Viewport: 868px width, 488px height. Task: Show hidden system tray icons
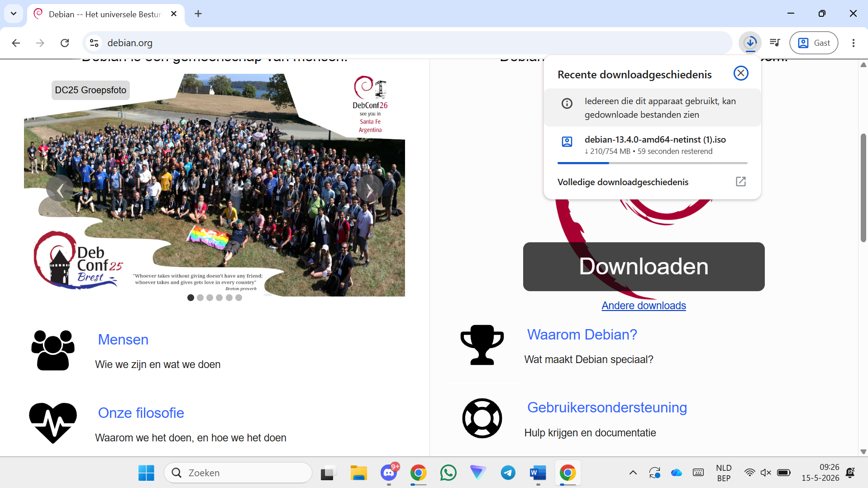point(633,473)
